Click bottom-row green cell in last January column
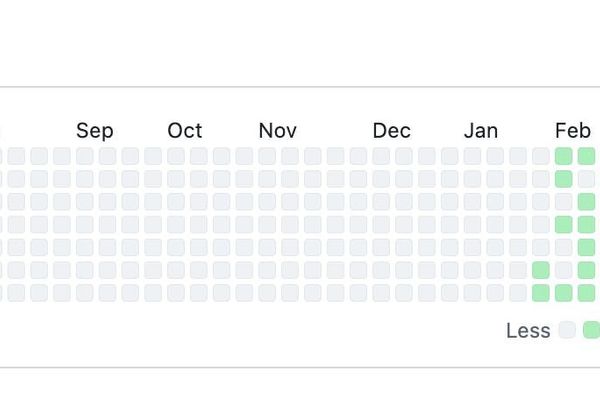600x400 pixels. 541,293
